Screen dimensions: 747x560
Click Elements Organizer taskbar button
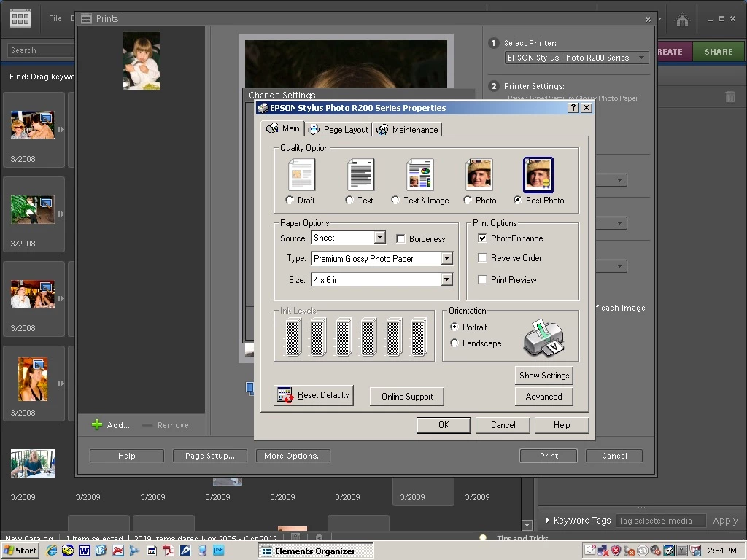point(315,551)
